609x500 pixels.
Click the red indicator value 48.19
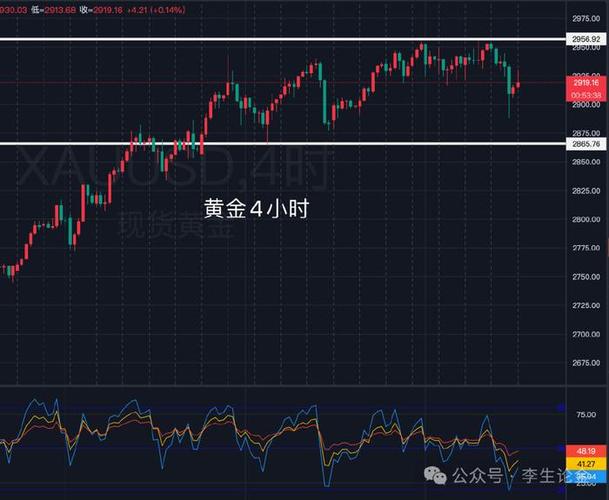click(586, 451)
